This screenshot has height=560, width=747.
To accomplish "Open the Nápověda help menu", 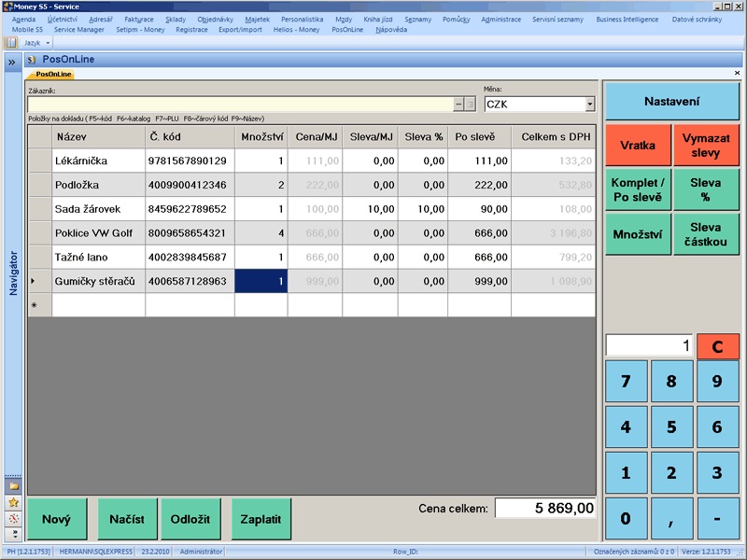I will pos(391,30).
